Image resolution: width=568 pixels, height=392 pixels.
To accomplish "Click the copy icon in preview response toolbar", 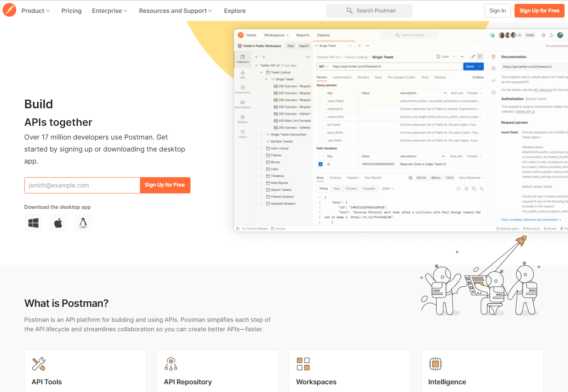I will pyautogui.click(x=474, y=188).
